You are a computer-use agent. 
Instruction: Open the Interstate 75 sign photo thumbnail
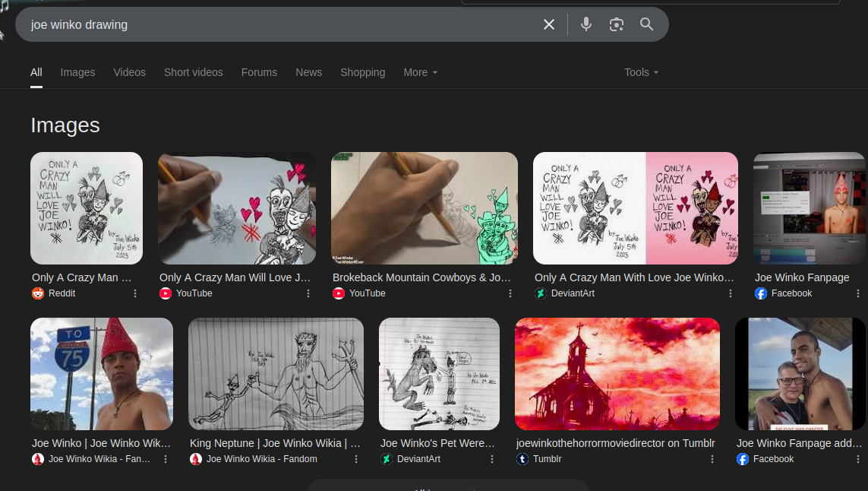(102, 373)
